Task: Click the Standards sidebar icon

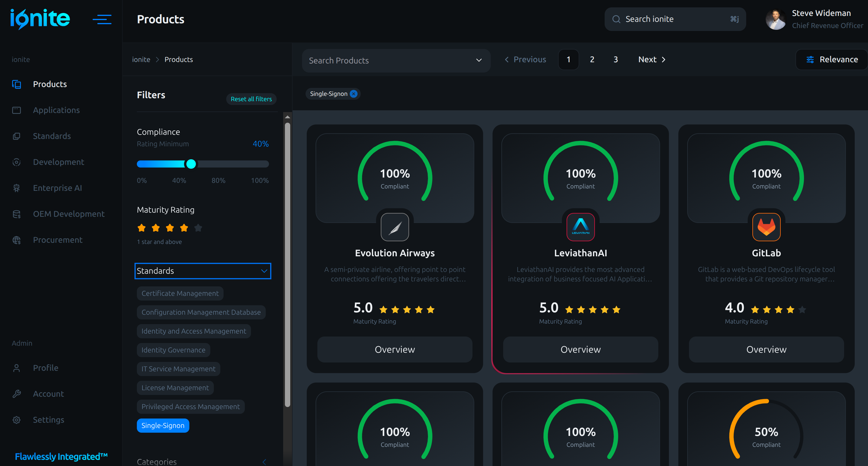Action: [x=17, y=136]
